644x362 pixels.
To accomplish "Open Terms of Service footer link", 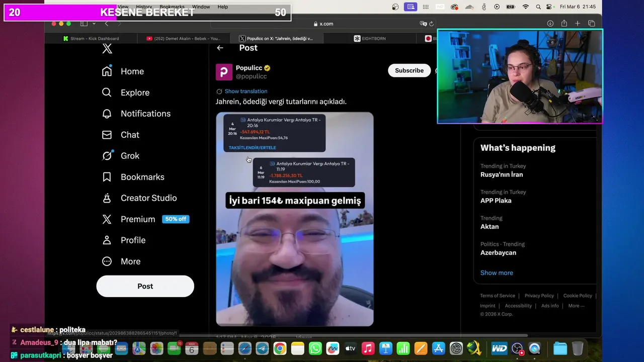I will click(498, 296).
